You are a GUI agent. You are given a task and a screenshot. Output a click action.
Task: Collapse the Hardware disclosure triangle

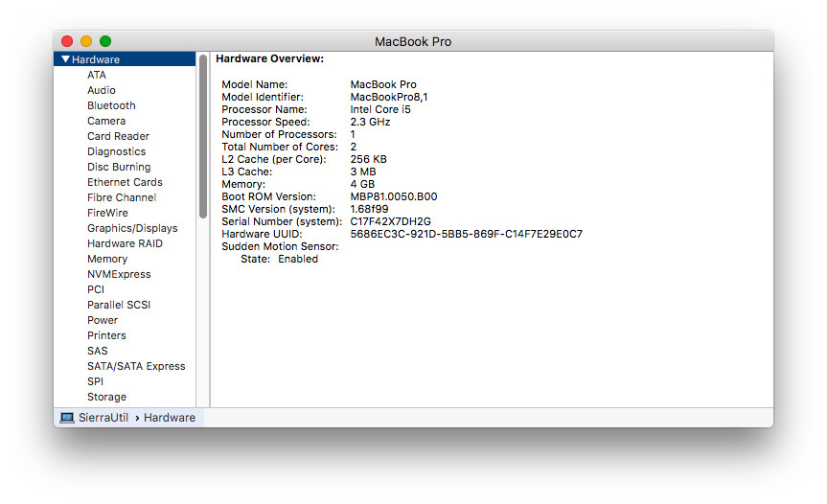(x=65, y=59)
